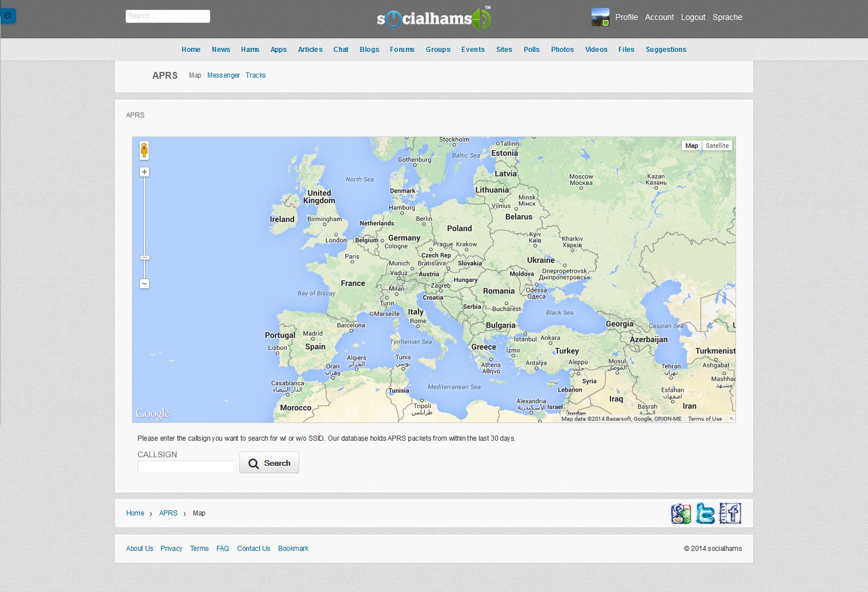Open the Sprache language menu
868x592 pixels.
point(728,17)
